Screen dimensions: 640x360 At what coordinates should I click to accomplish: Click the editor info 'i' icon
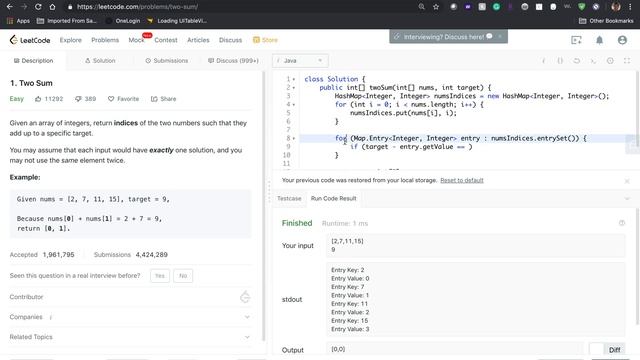(x=543, y=61)
